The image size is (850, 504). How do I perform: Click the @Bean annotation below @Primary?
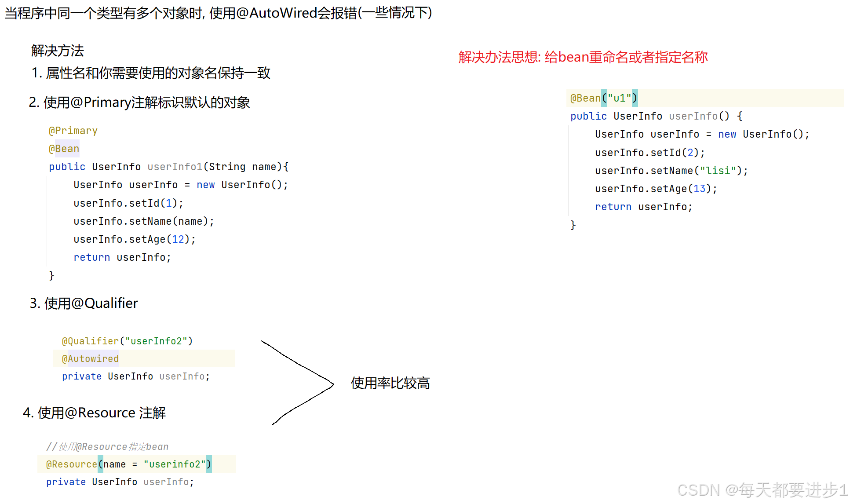click(x=64, y=149)
